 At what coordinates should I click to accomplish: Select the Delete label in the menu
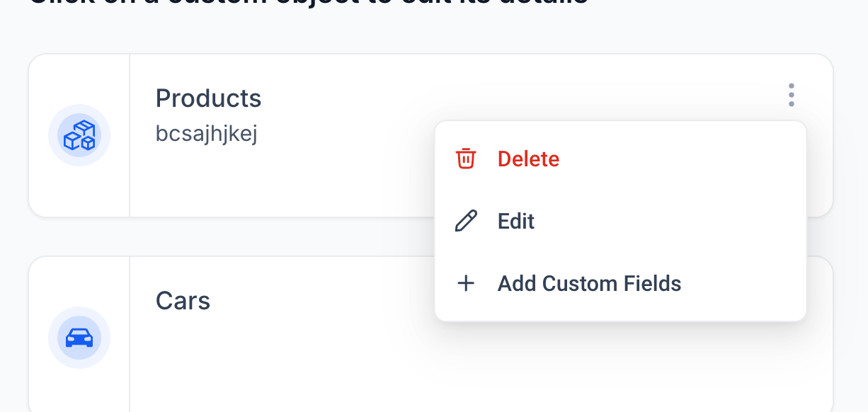click(528, 159)
